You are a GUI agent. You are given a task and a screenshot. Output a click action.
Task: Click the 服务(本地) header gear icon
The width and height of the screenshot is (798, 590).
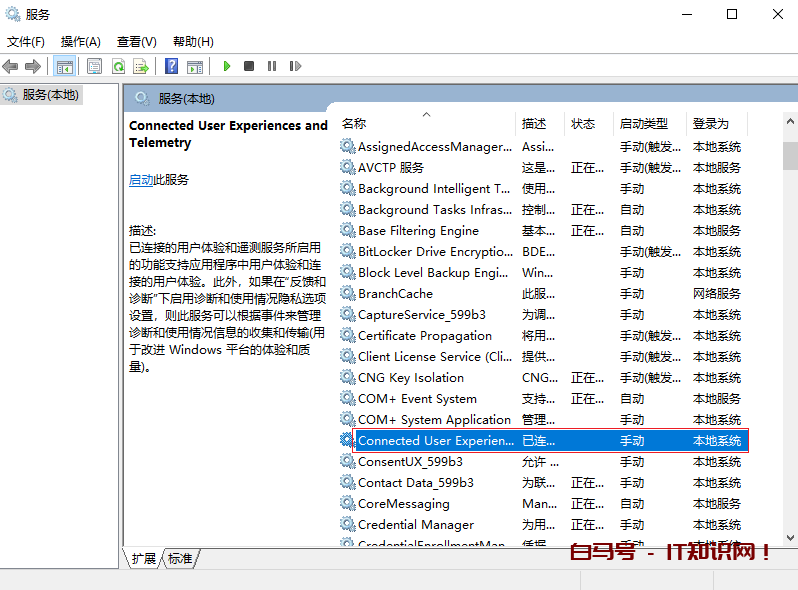tap(142, 98)
